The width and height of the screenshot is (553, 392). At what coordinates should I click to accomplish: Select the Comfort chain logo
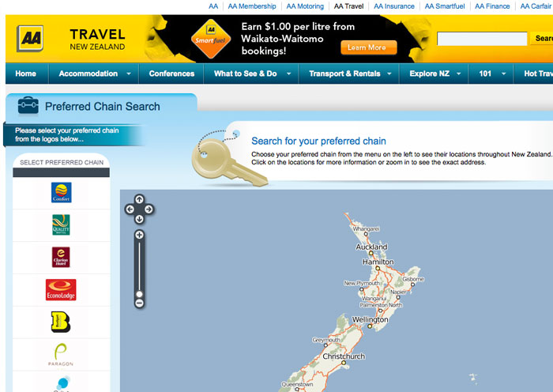coord(62,192)
